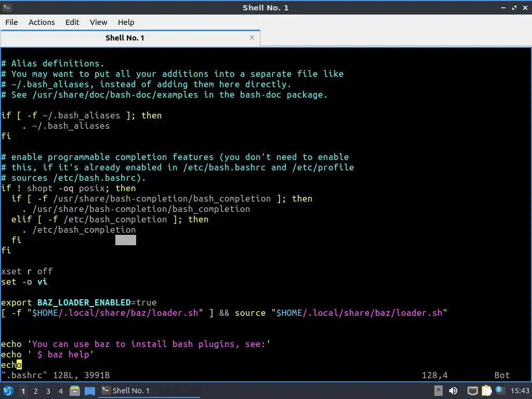Open the Lubuntu start menu
The height and width of the screenshot is (399, 532).
(x=8, y=391)
